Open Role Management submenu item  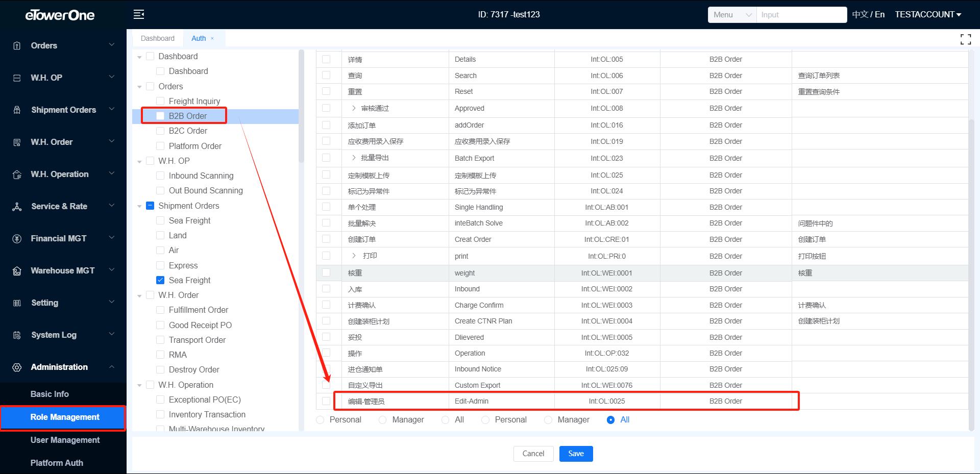63,417
